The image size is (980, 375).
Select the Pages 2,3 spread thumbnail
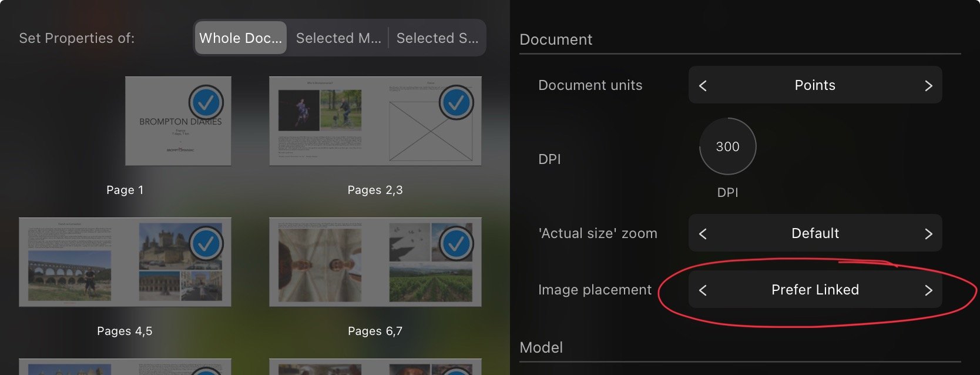click(x=375, y=121)
